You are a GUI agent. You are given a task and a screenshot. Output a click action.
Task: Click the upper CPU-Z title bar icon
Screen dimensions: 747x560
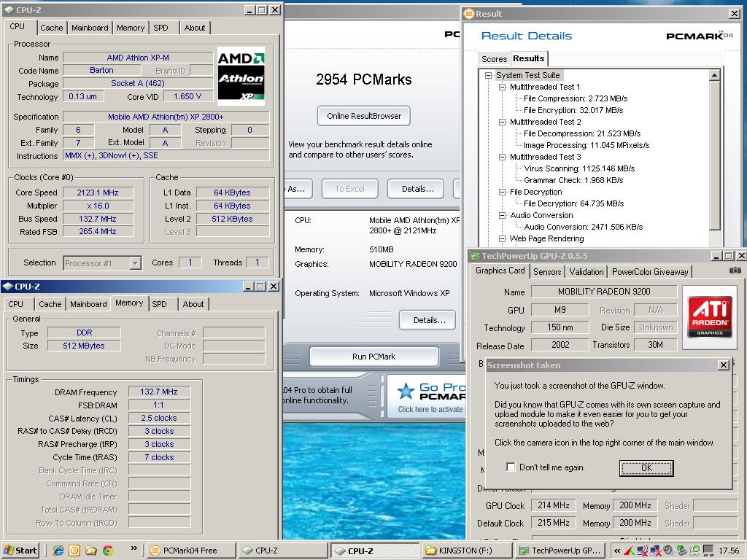(x=9, y=9)
